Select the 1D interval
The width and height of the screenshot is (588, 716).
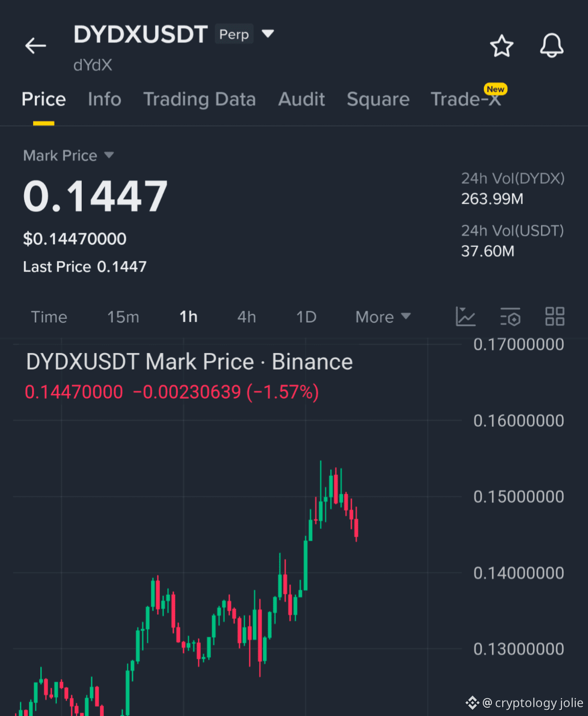coord(307,317)
